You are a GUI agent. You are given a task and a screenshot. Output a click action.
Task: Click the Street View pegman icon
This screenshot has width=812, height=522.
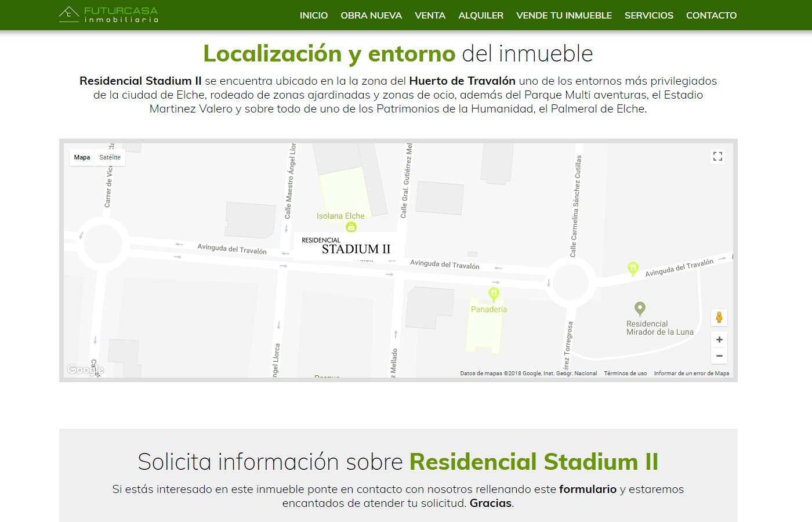[719, 317]
